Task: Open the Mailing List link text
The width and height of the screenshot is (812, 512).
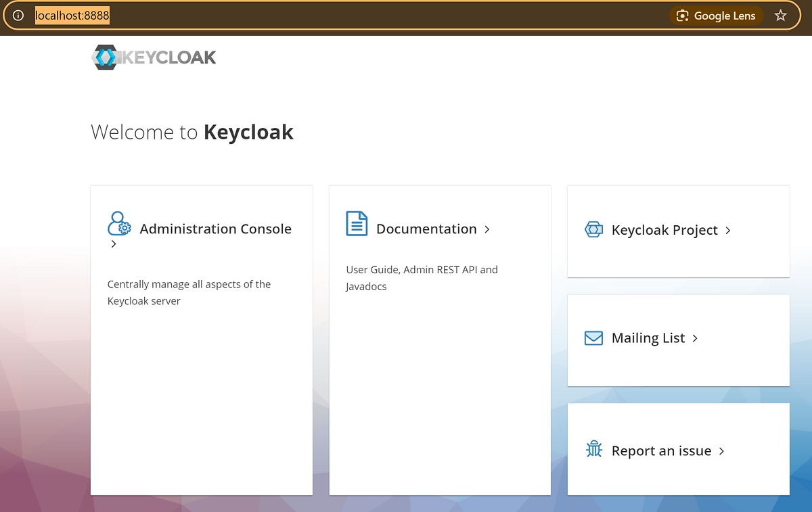Action: point(648,338)
